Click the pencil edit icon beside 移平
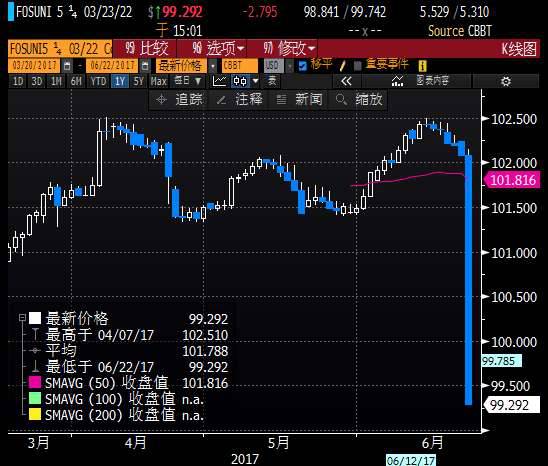The image size is (548, 466). pos(342,65)
